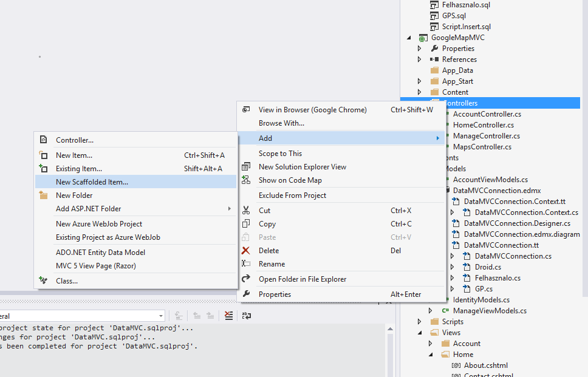Choose New Scaffolded Item

[135, 182]
